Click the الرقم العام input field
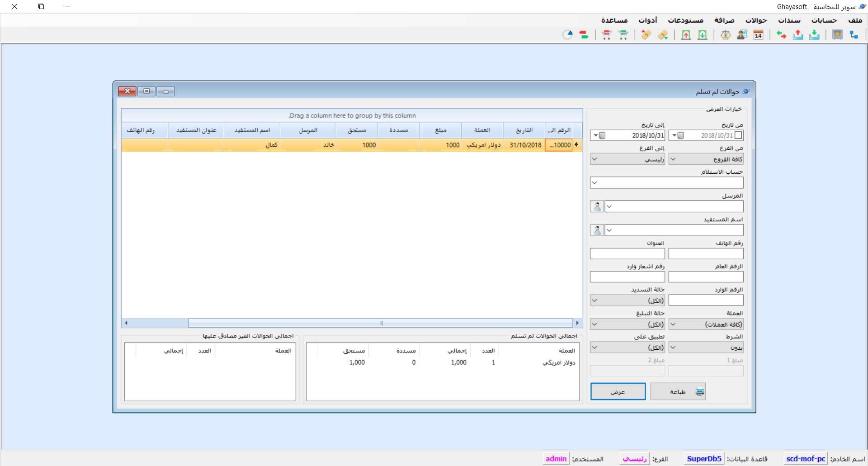This screenshot has width=868, height=466. click(706, 277)
